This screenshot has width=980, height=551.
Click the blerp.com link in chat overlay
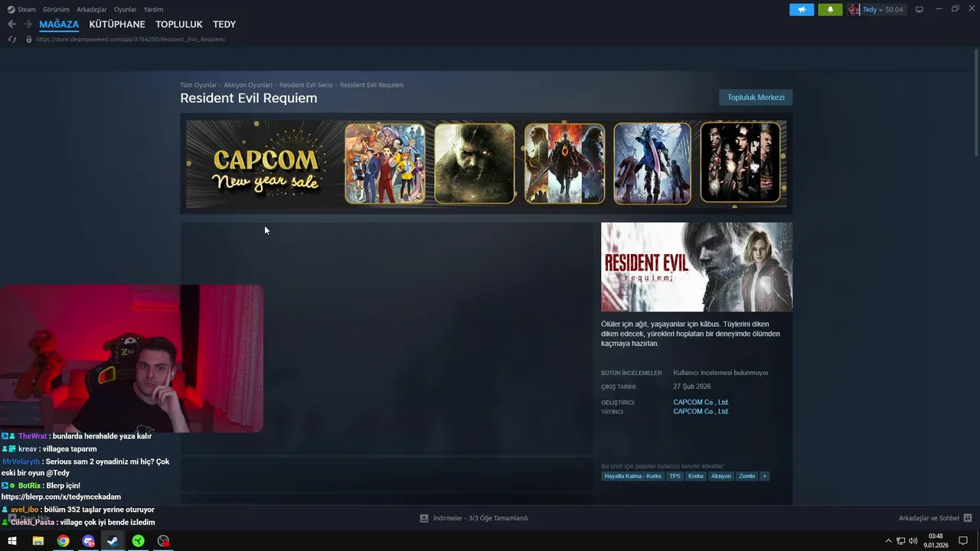pyautogui.click(x=61, y=497)
